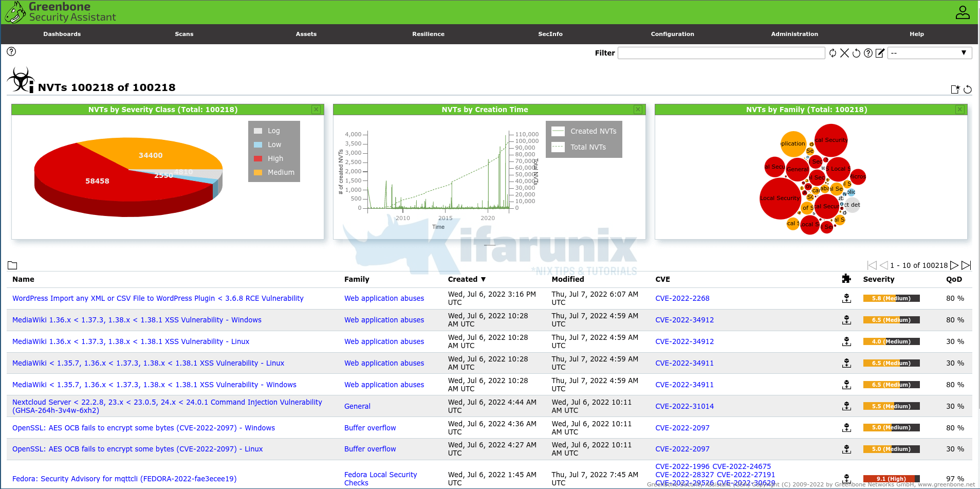Reset dashboard to defaults icon
The height and width of the screenshot is (489, 980).
pos(968,89)
